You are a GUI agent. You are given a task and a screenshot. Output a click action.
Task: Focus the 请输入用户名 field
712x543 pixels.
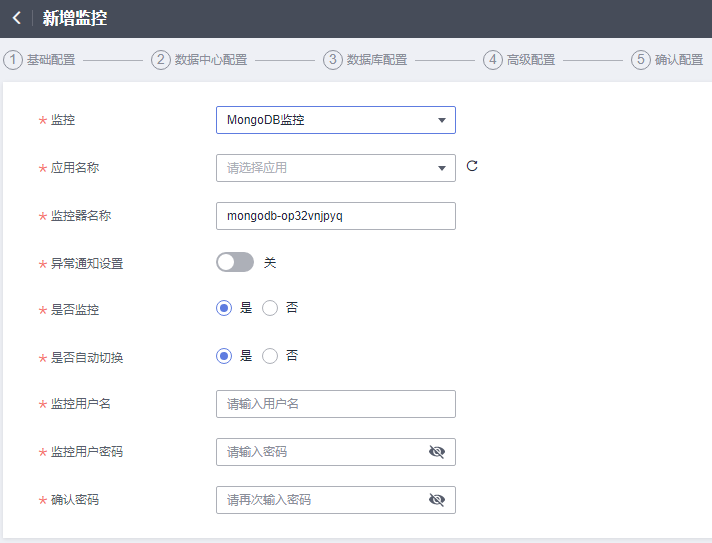pos(336,404)
